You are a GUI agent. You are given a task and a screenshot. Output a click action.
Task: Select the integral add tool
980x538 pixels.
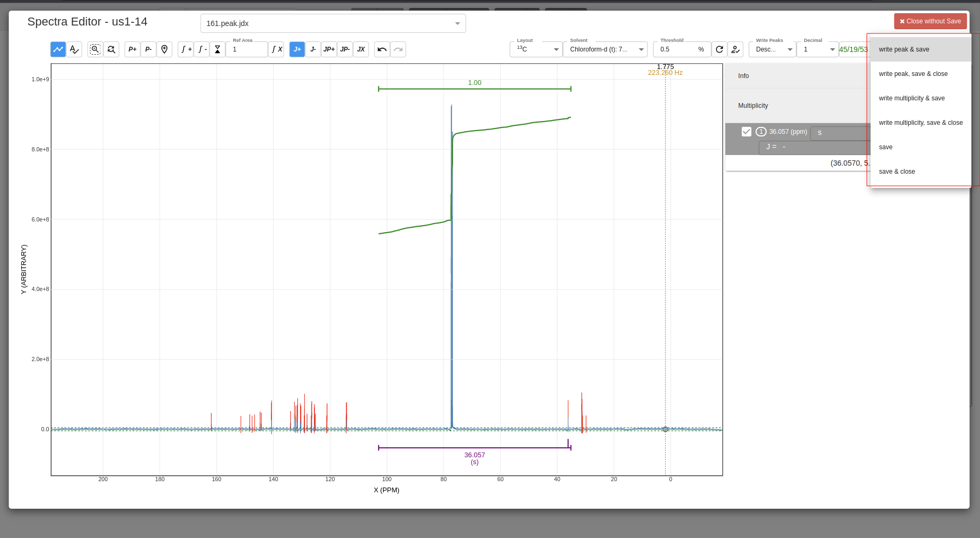[185, 49]
